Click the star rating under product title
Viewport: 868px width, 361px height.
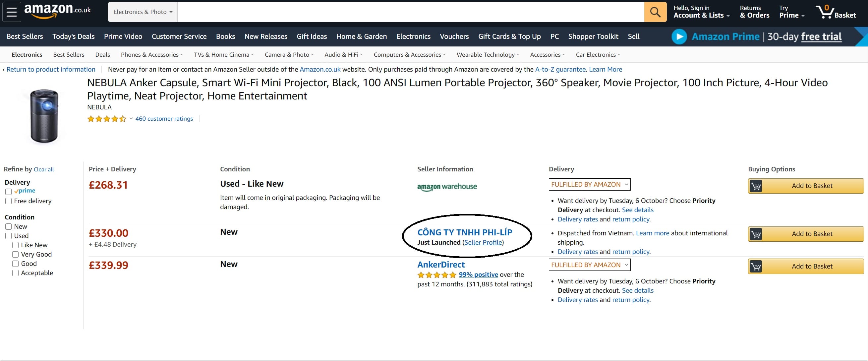coord(106,119)
